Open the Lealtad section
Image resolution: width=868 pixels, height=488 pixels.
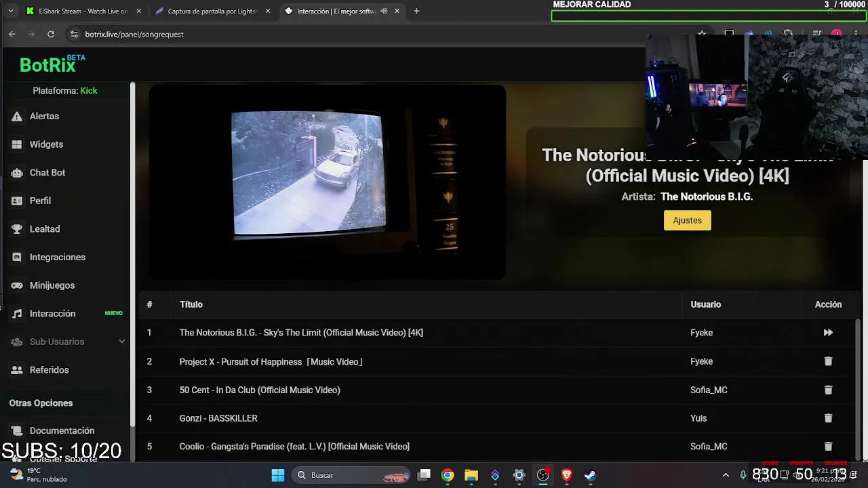tap(44, 229)
